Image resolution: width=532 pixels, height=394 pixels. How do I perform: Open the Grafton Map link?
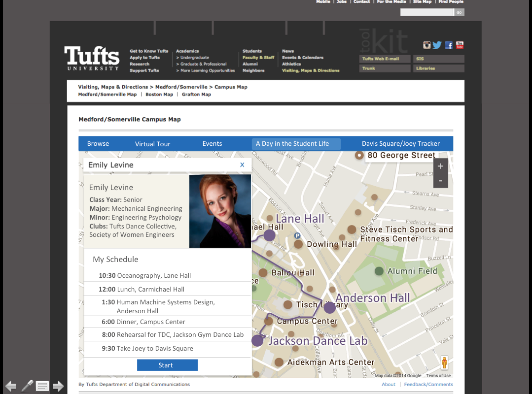pos(196,95)
